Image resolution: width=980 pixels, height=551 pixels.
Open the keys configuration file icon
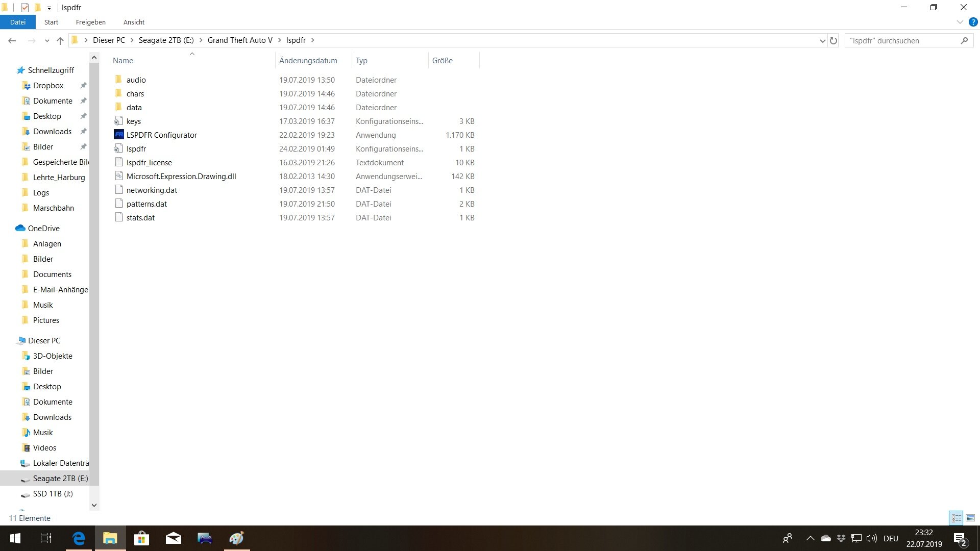(118, 121)
